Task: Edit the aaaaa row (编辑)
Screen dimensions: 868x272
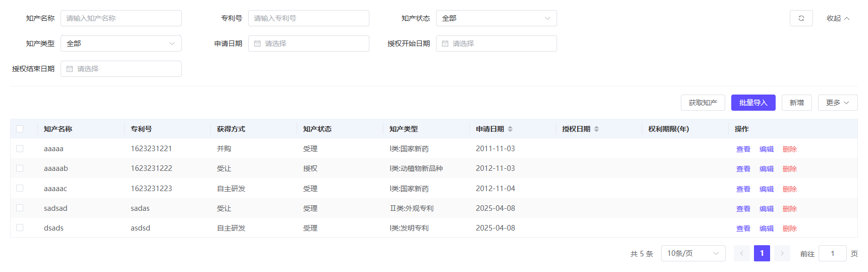Action: tap(767, 149)
